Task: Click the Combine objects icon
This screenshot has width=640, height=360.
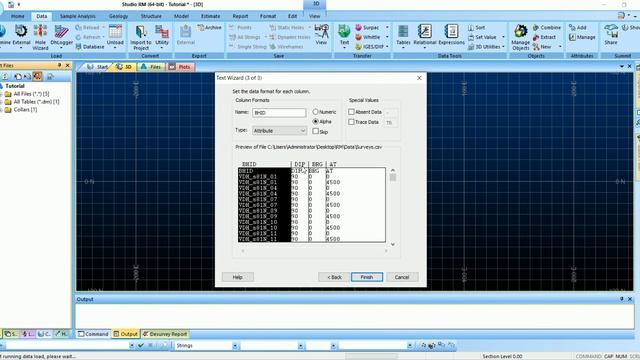Action: pos(547,27)
